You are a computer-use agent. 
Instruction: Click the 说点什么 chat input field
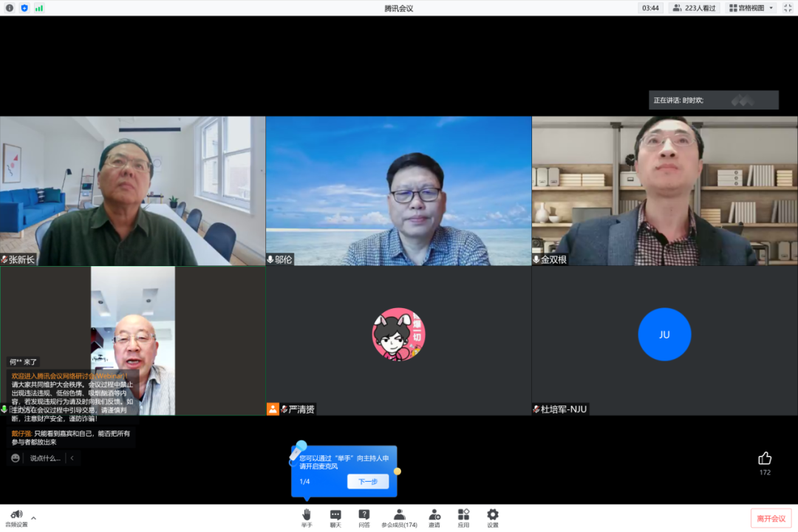(45, 458)
